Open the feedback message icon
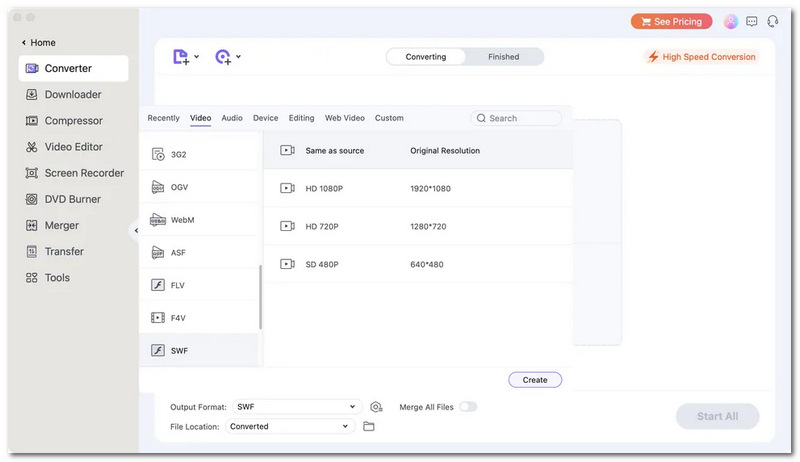 (752, 21)
